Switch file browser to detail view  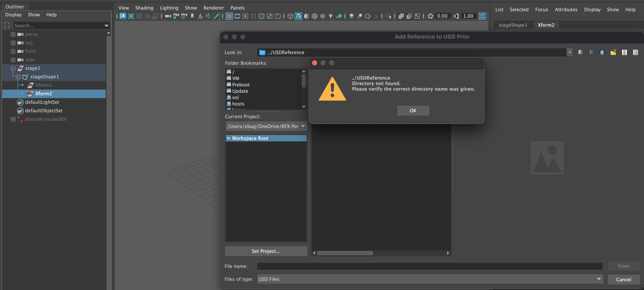click(635, 52)
